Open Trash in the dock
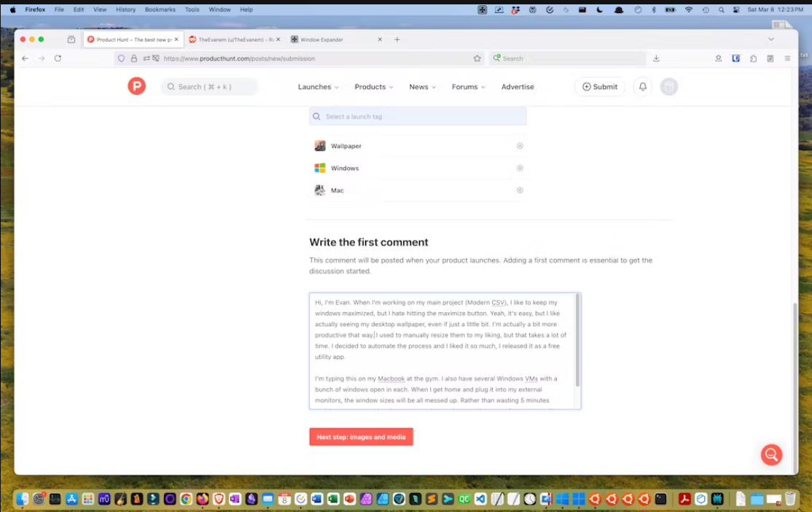 pyautogui.click(x=789, y=499)
